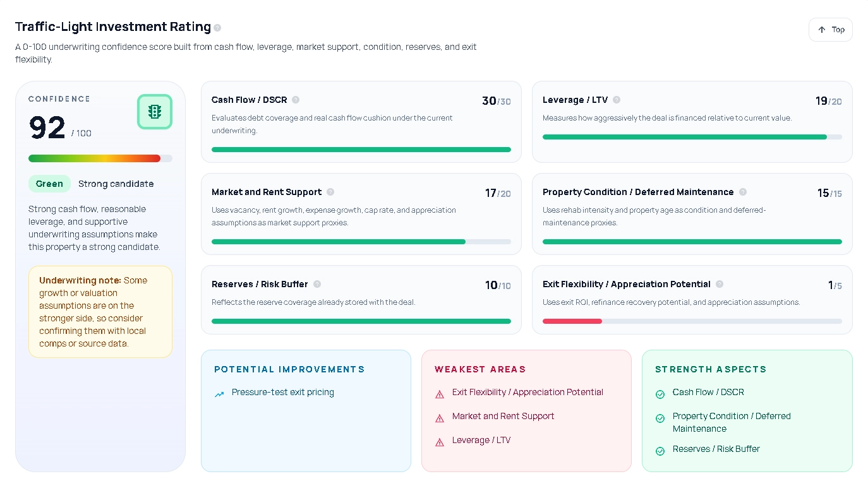
Task: Click the Exit Flexibility red progress bar
Action: [x=572, y=321]
